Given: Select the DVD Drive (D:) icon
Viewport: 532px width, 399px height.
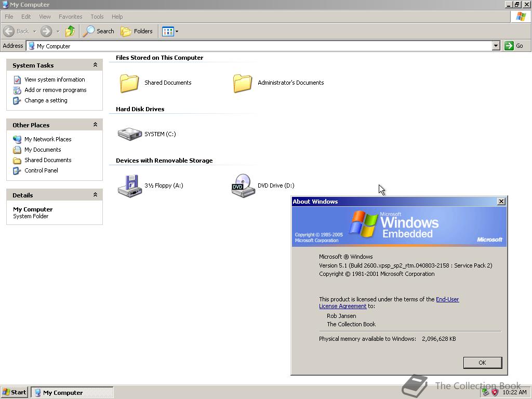Looking at the screenshot, I should 243,185.
